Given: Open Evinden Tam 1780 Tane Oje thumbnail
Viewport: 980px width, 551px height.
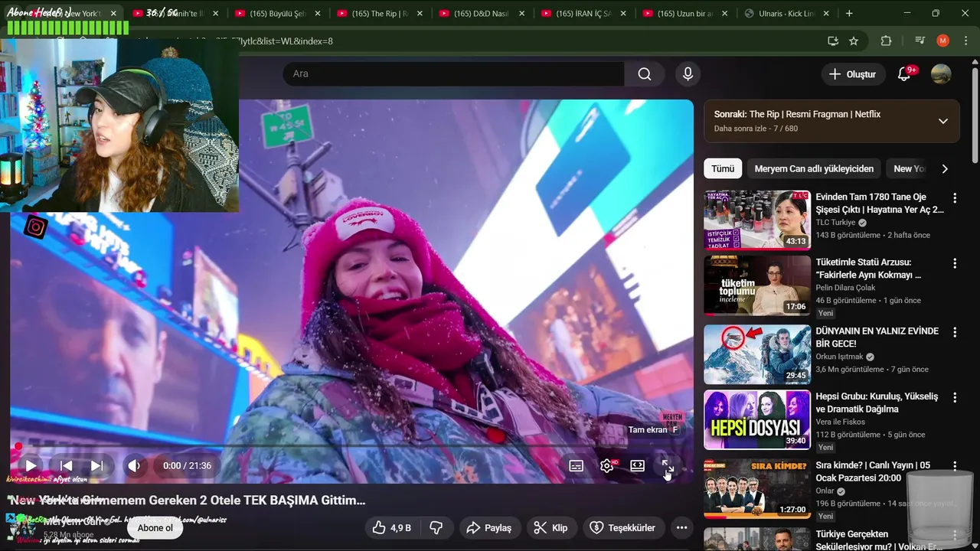Looking at the screenshot, I should 757,220.
